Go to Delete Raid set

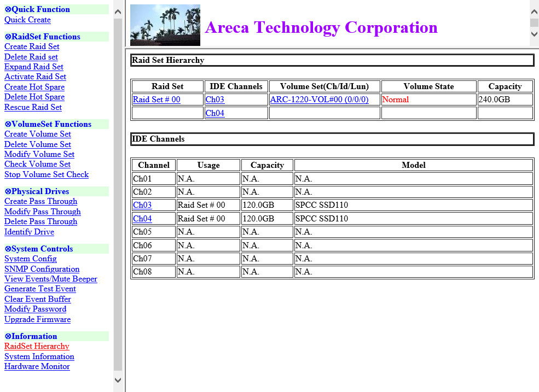[x=31, y=57]
